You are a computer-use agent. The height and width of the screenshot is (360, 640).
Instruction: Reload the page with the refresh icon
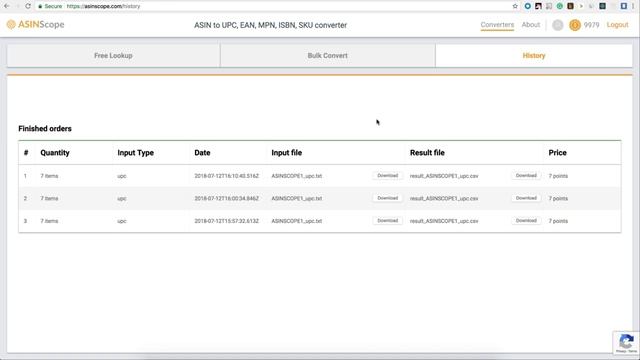point(28,6)
